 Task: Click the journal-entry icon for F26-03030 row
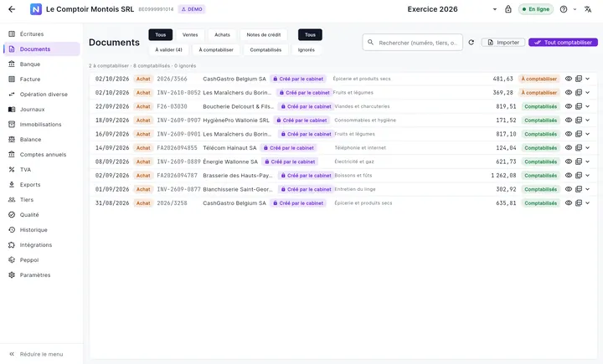click(x=579, y=106)
